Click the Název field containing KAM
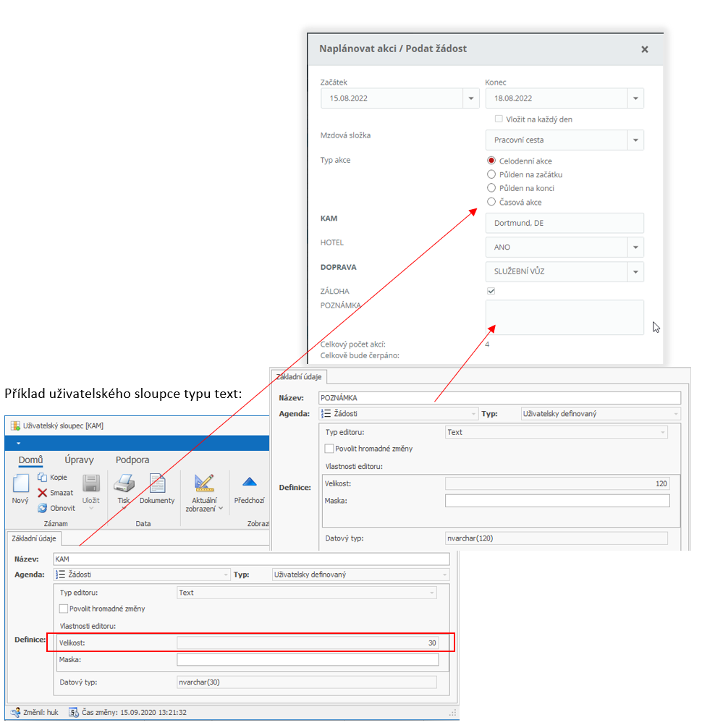702x728 pixels. coord(251,559)
